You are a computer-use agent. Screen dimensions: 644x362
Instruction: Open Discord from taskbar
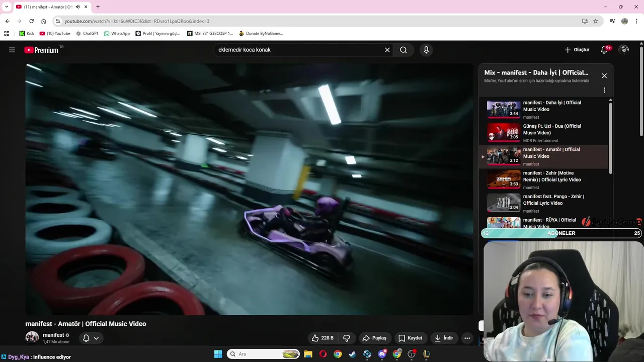click(382, 354)
